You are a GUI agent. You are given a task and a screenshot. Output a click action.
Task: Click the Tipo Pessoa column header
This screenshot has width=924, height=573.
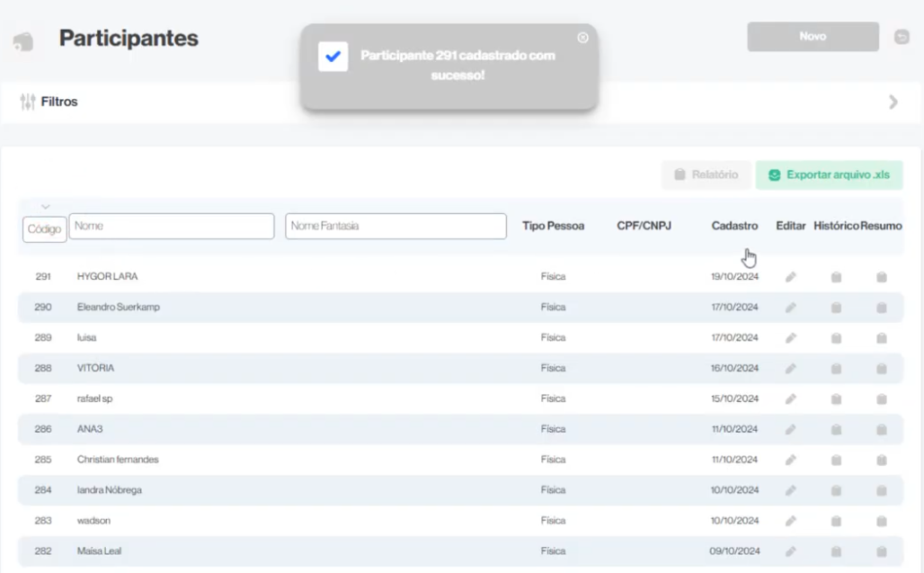553,226
